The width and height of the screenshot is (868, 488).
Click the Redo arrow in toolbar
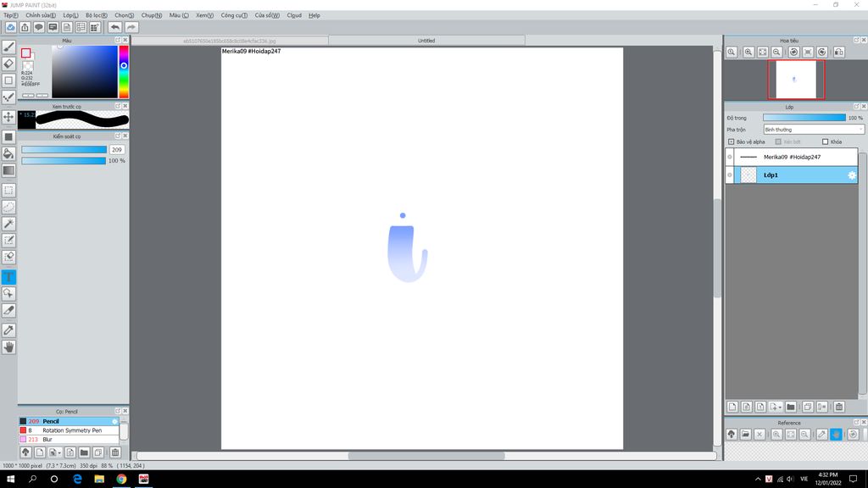(x=131, y=27)
